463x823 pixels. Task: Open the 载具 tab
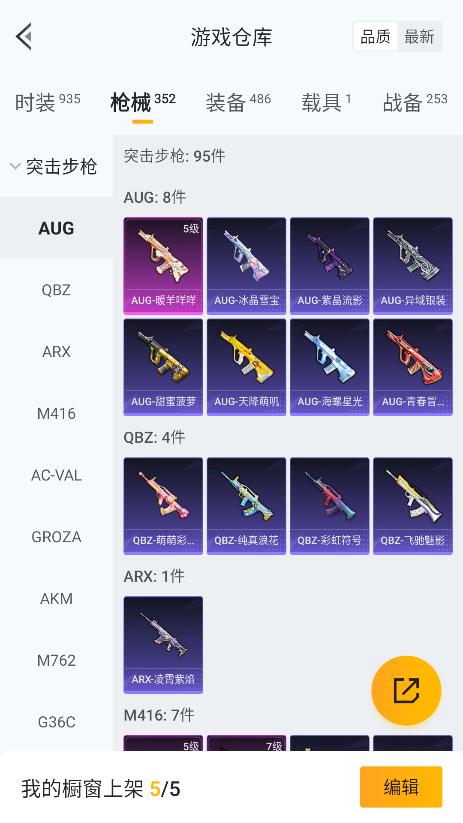(x=326, y=102)
